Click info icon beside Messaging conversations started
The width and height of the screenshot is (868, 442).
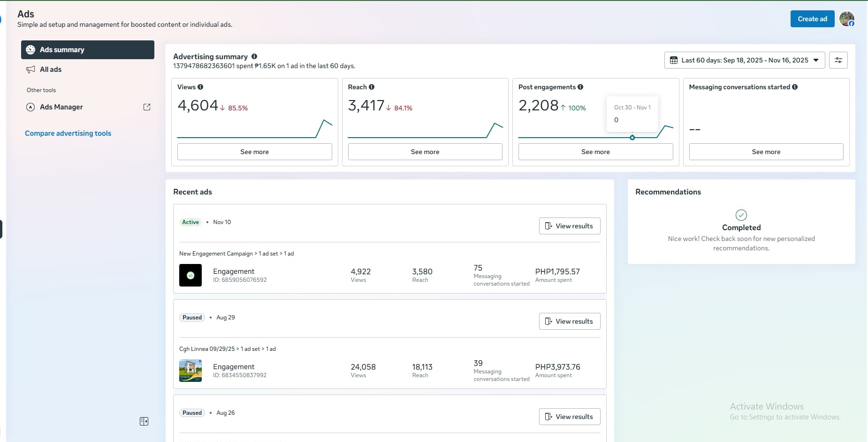point(795,87)
